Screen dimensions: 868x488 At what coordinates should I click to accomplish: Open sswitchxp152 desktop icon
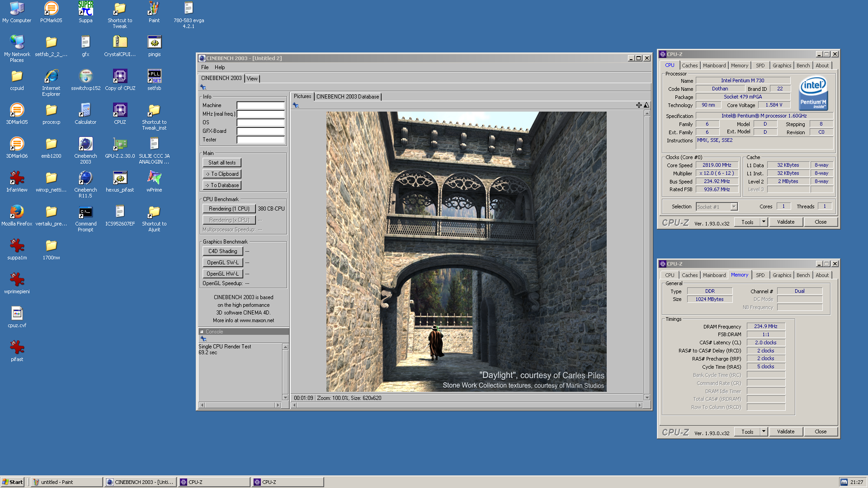click(85, 80)
